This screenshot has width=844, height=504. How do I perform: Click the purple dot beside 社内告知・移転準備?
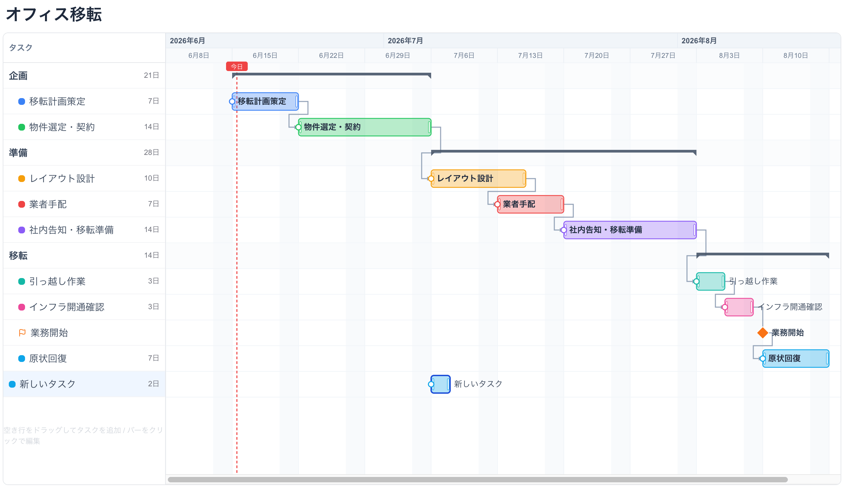click(21, 230)
